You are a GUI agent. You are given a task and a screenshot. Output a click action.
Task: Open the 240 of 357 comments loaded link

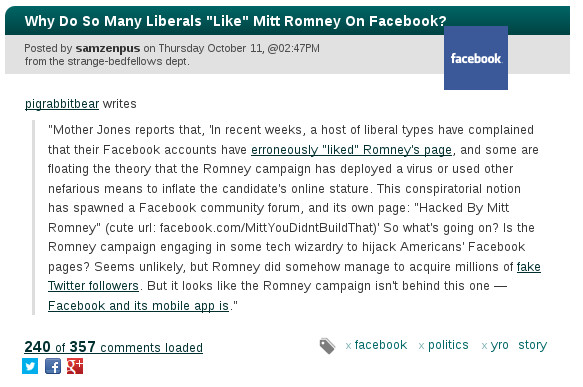tap(113, 347)
